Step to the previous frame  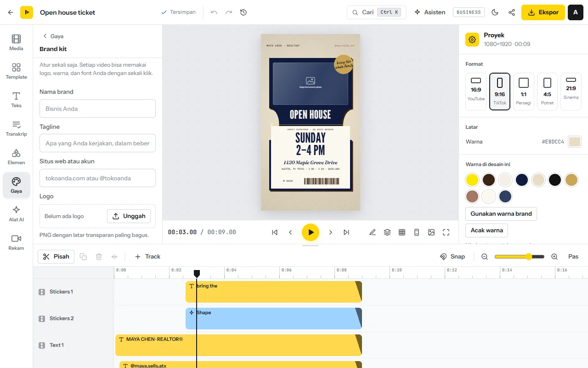coord(290,232)
